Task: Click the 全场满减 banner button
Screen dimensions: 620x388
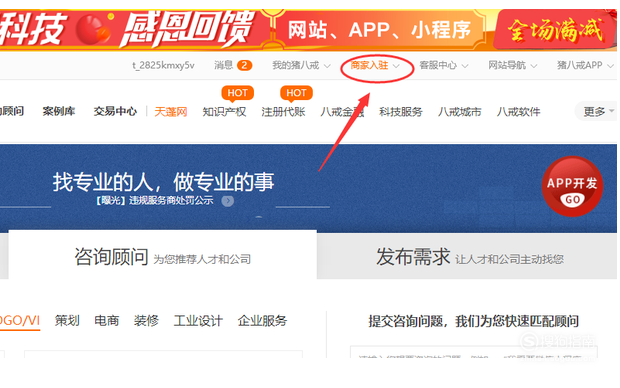Action: tap(555, 30)
